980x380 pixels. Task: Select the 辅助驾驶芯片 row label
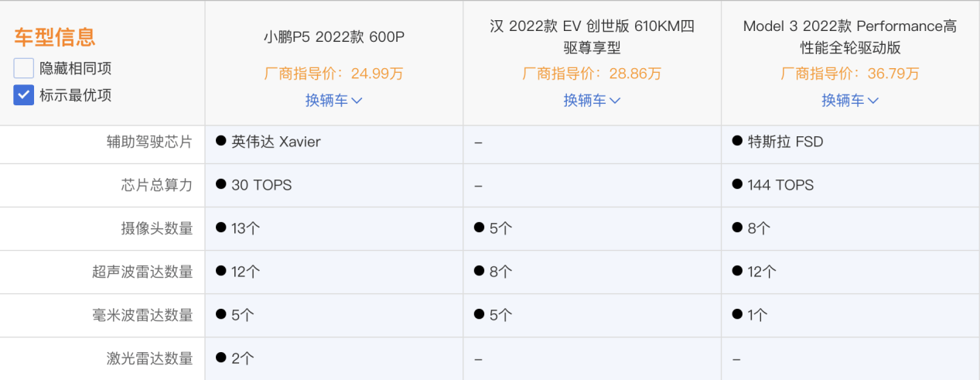pyautogui.click(x=150, y=142)
